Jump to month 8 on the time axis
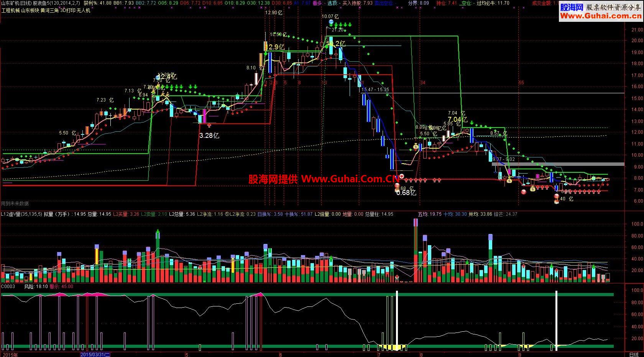644x357 pixels. pyautogui.click(x=421, y=355)
